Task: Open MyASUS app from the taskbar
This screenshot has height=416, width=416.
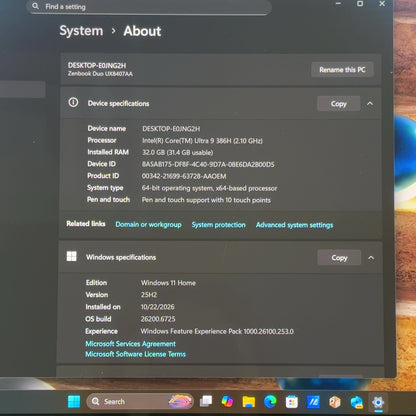Action: tap(313, 402)
